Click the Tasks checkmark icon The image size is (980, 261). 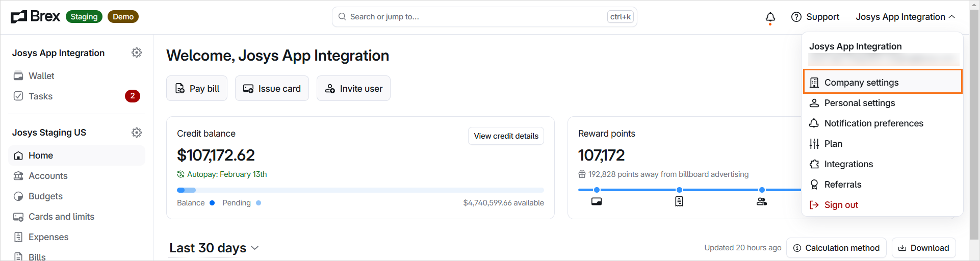pyautogui.click(x=18, y=96)
